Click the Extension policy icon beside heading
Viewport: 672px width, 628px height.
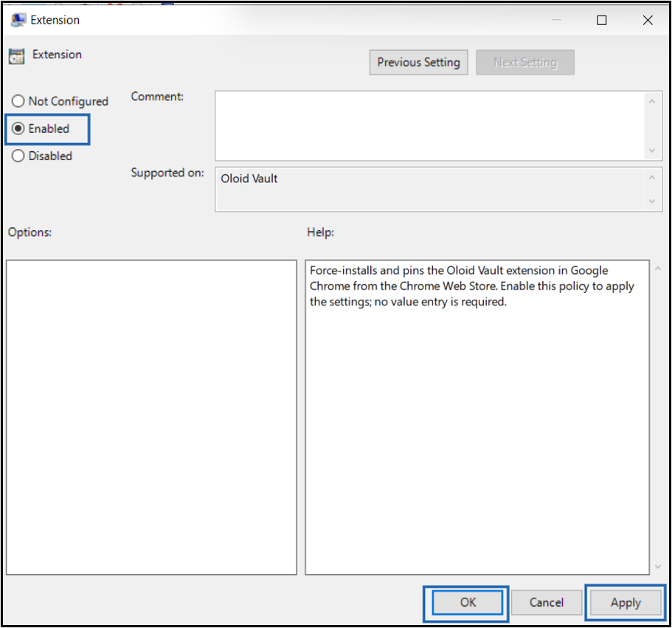pyautogui.click(x=17, y=56)
